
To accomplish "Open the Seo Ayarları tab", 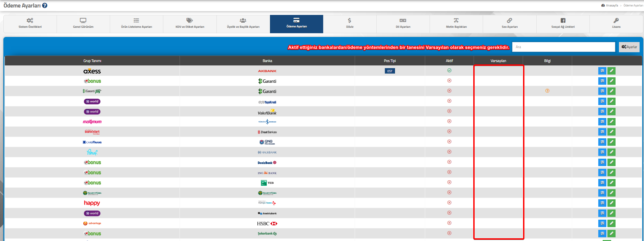I will tap(510, 24).
